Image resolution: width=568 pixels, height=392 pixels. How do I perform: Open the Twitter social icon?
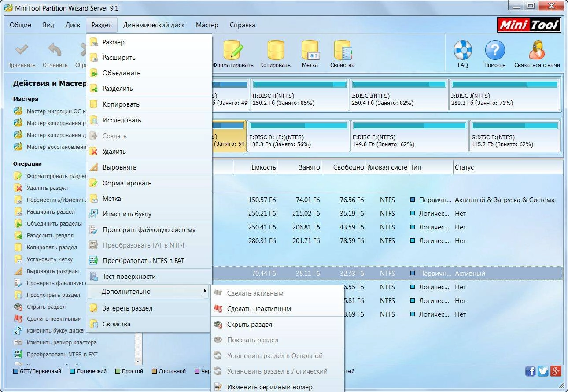pyautogui.click(x=543, y=371)
